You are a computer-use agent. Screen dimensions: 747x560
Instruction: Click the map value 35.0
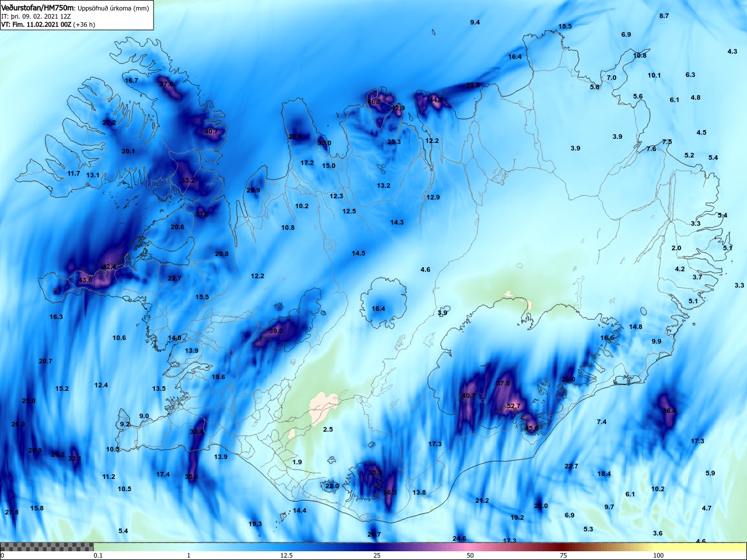[x=324, y=143]
